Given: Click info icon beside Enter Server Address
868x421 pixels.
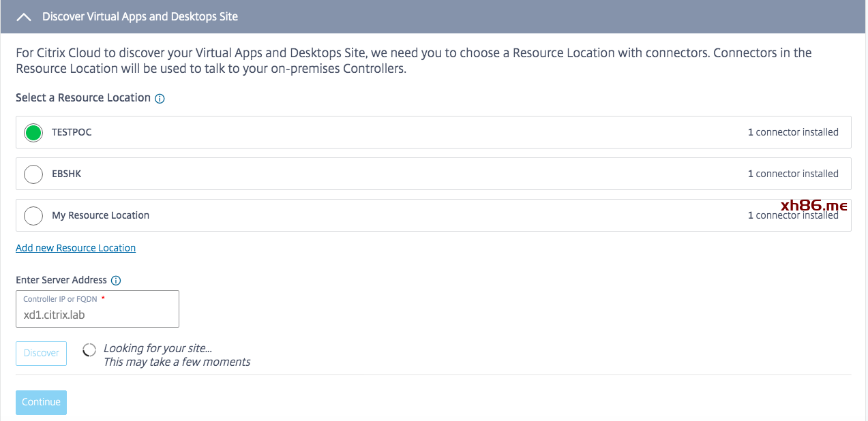Looking at the screenshot, I should pos(116,281).
